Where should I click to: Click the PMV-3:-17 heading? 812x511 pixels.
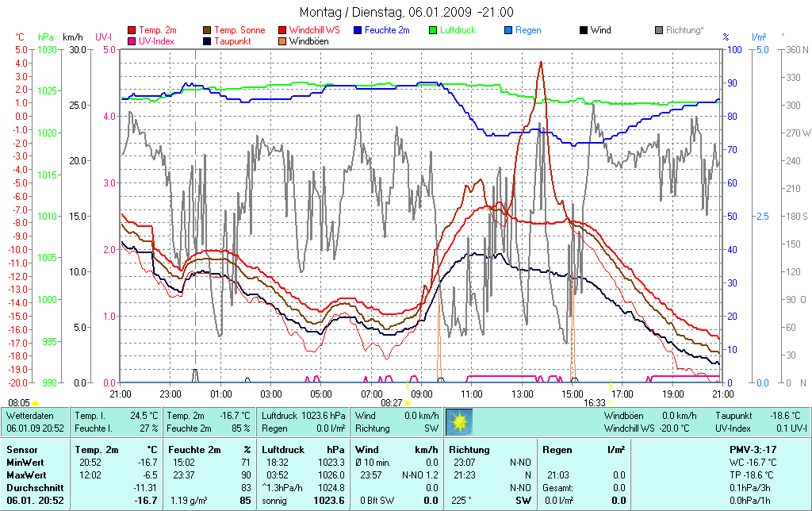coord(753,450)
